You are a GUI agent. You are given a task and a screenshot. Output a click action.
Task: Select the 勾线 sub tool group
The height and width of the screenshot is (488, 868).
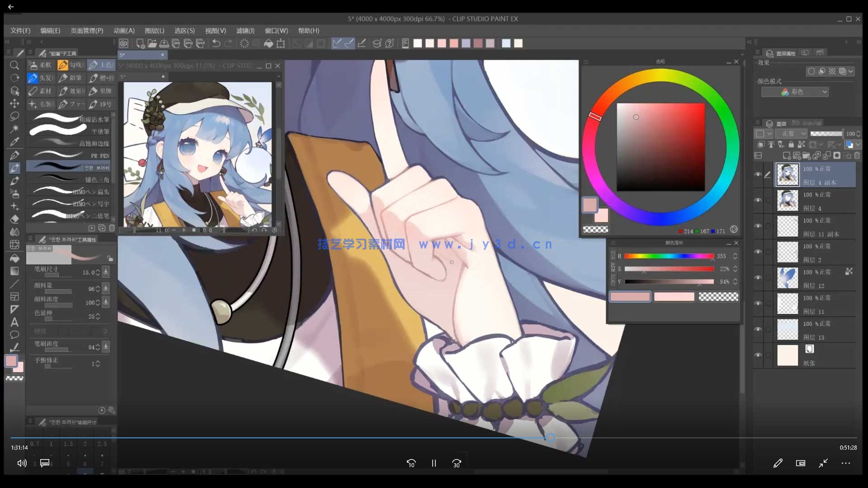point(71,65)
